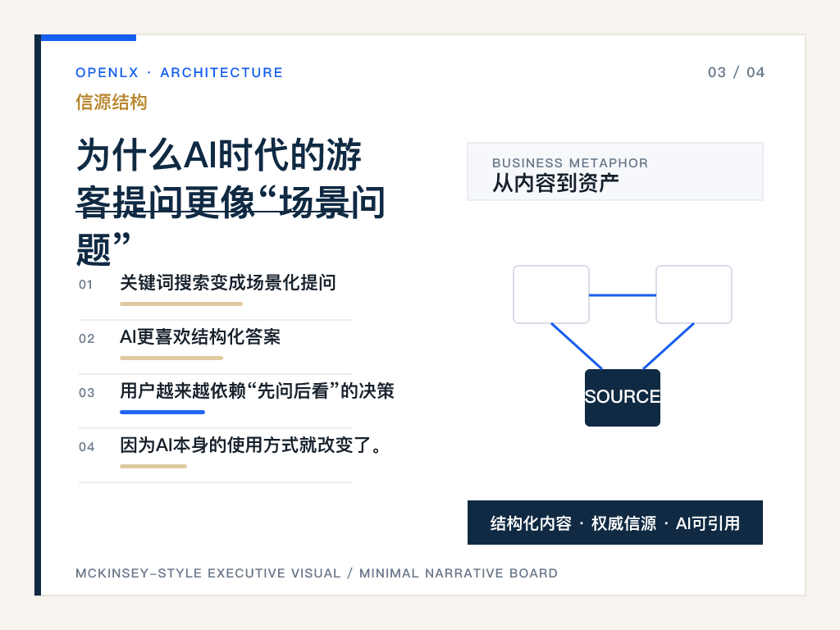Click the page number 03 / 04
Viewport: 840px width, 630px height.
coord(736,72)
